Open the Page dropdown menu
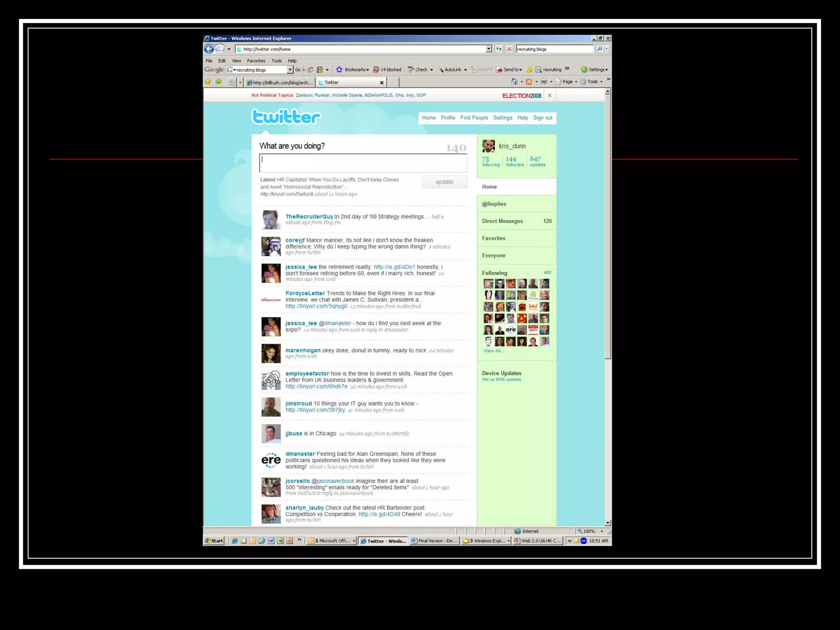This screenshot has width=840, height=630. (x=567, y=82)
